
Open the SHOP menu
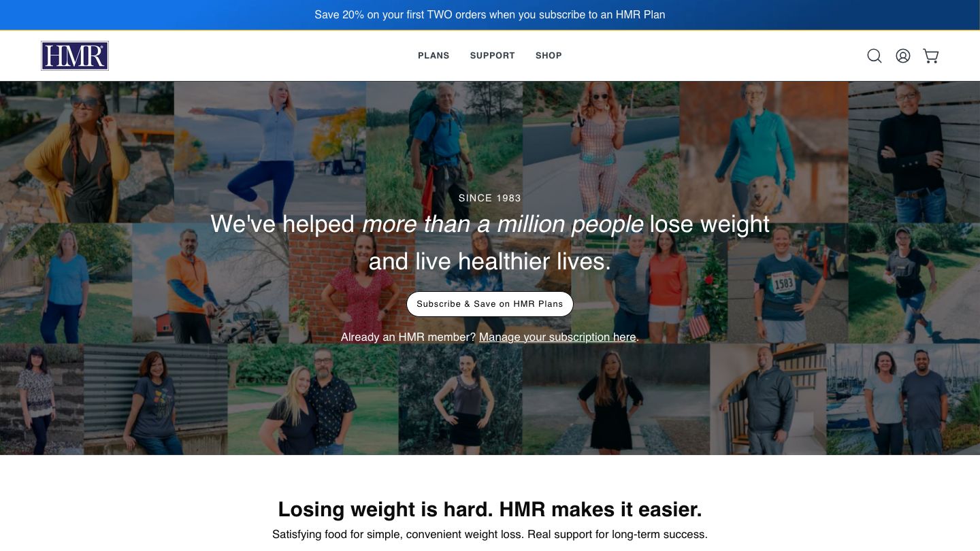coord(549,56)
